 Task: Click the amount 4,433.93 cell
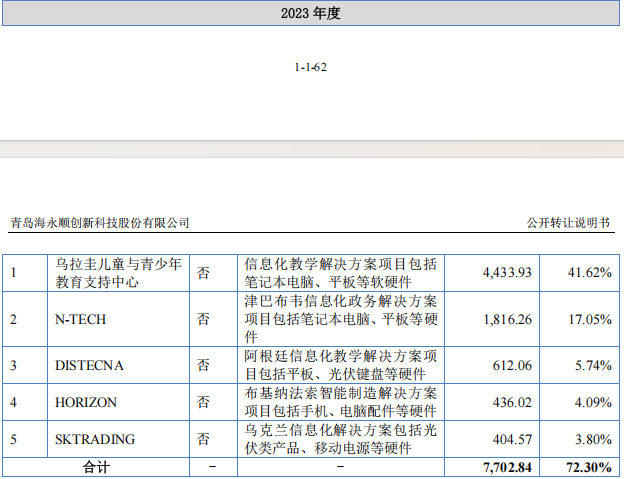coord(507,272)
